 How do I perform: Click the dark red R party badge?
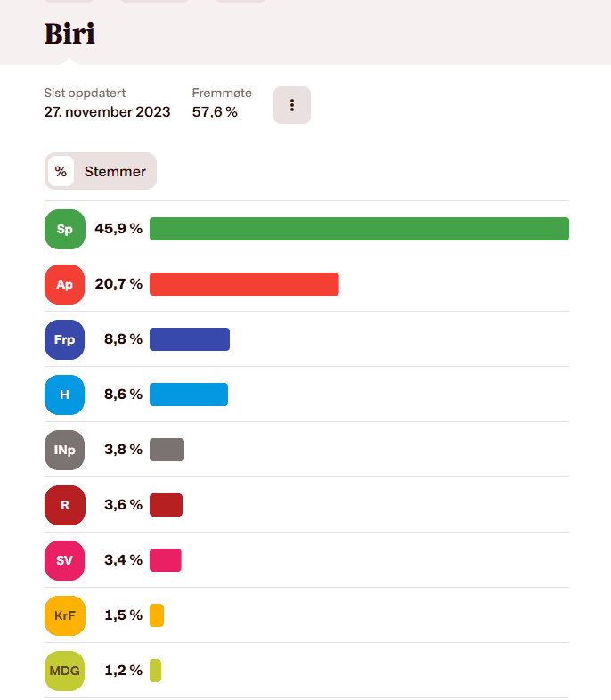tap(65, 505)
